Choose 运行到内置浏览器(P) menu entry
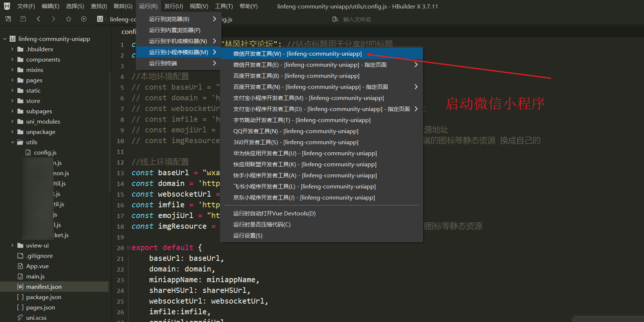 [178, 30]
